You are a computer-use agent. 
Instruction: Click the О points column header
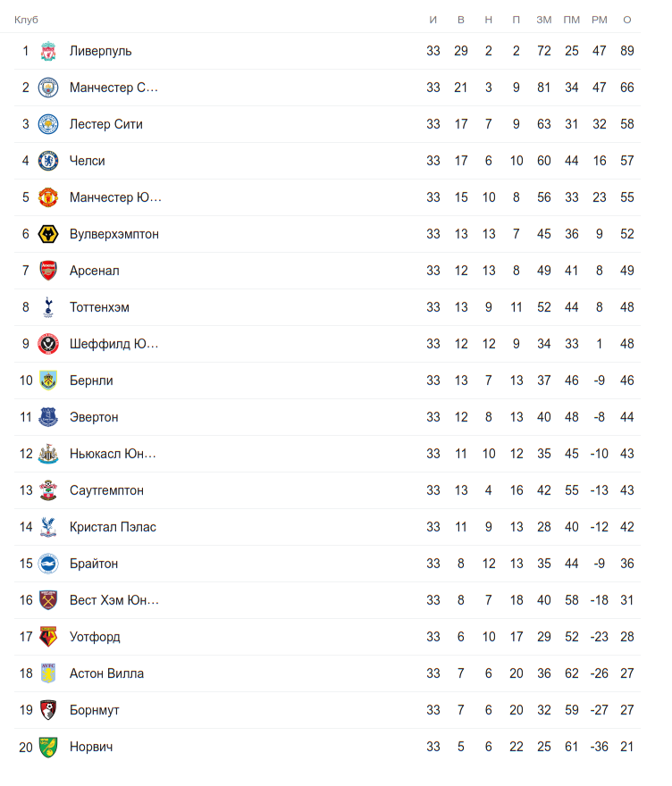[x=626, y=20]
